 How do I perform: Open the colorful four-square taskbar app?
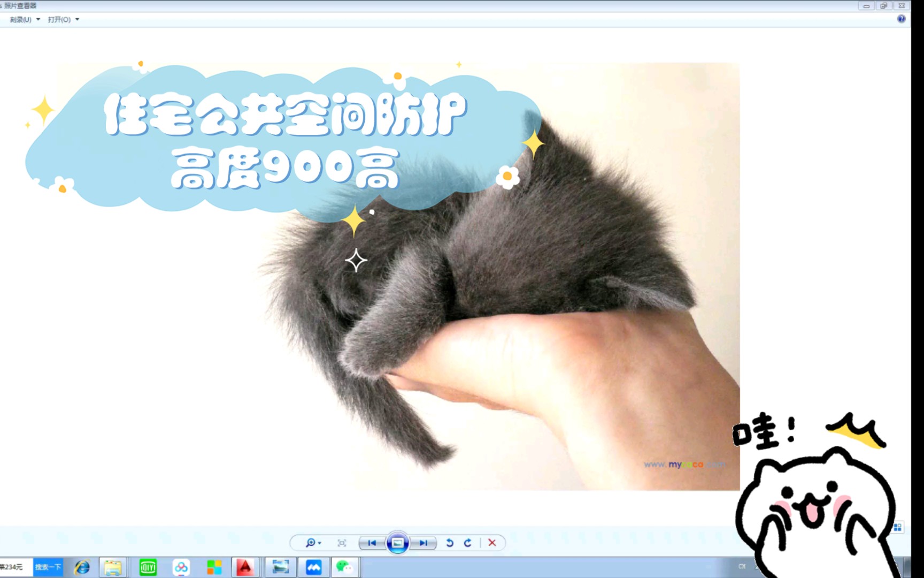tap(214, 567)
